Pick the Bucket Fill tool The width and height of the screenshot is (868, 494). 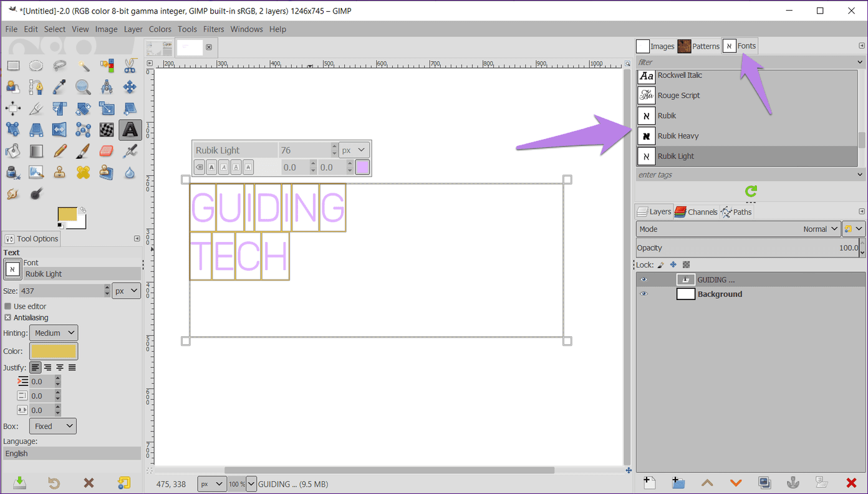pyautogui.click(x=14, y=150)
